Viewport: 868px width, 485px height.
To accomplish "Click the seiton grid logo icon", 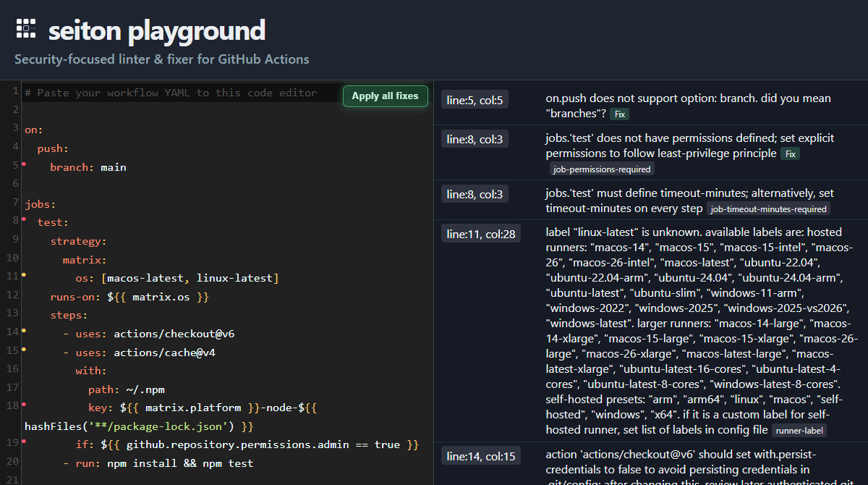I will tap(26, 28).
